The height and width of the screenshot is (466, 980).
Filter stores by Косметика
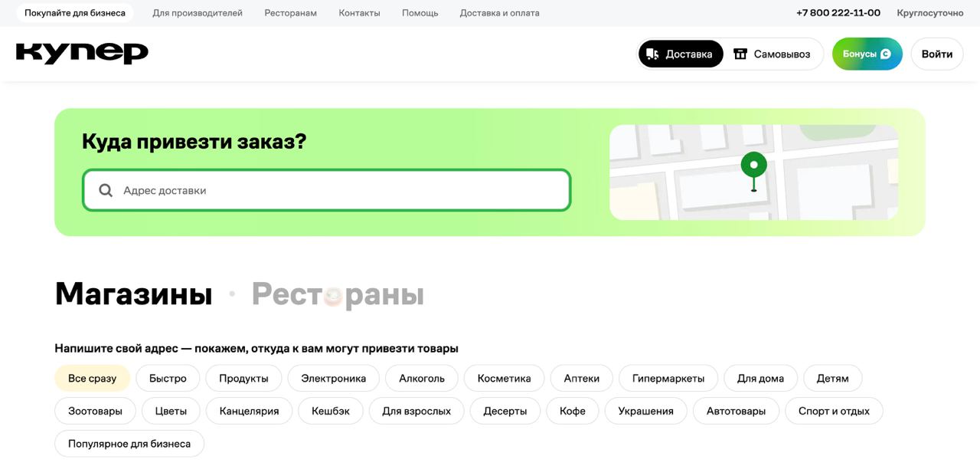click(504, 379)
